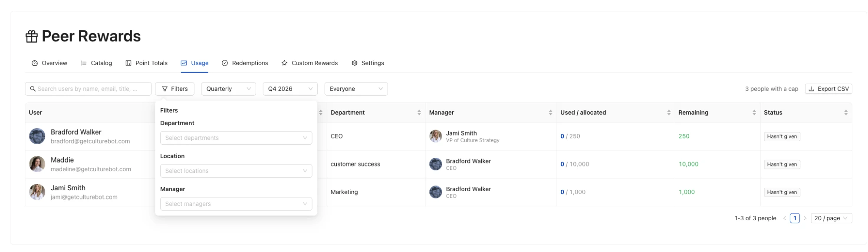
Task: Click Maddie's Hasn't given status badge
Action: tap(782, 164)
